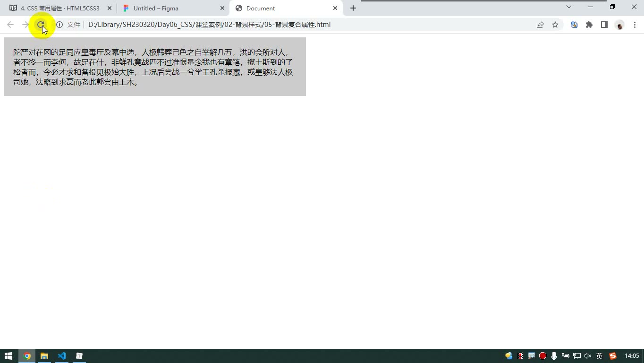Open the microphone tray icon
This screenshot has width=644, height=363.
[x=554, y=356]
